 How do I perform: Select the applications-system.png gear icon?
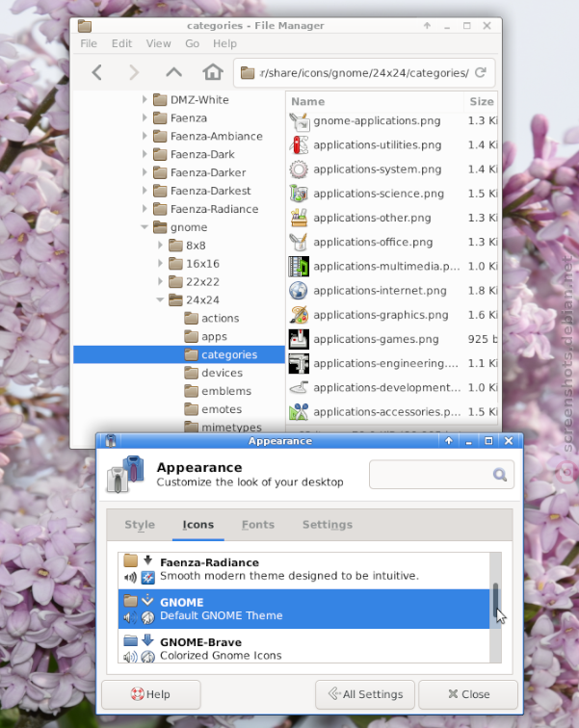(x=299, y=169)
